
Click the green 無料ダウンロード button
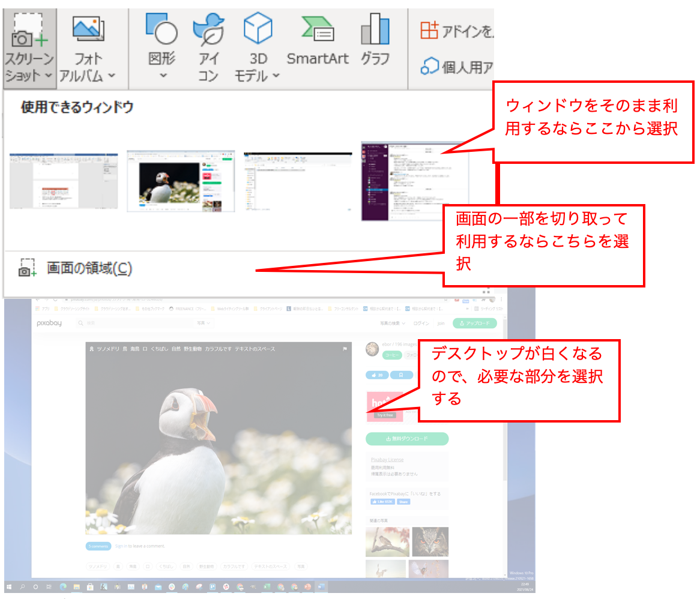tap(406, 439)
